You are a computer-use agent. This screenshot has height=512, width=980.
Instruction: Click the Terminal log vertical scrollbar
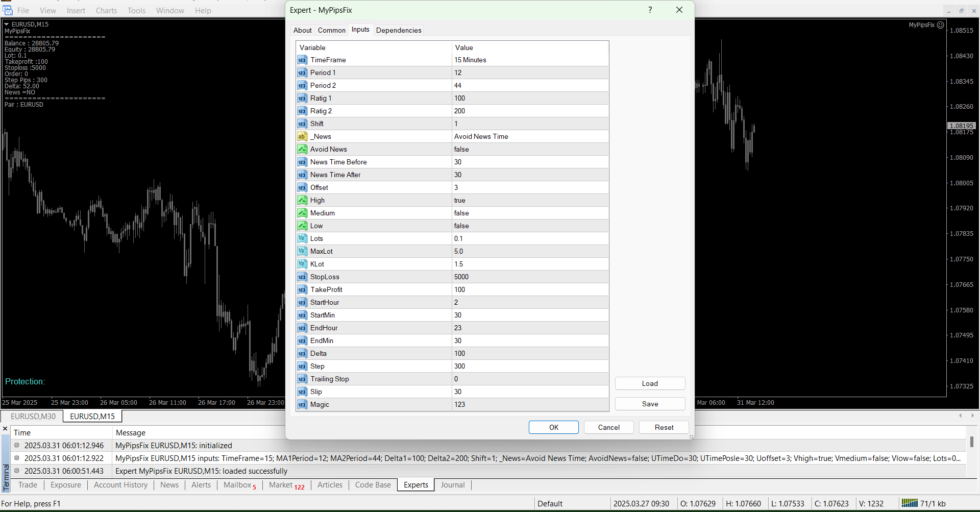point(972,442)
